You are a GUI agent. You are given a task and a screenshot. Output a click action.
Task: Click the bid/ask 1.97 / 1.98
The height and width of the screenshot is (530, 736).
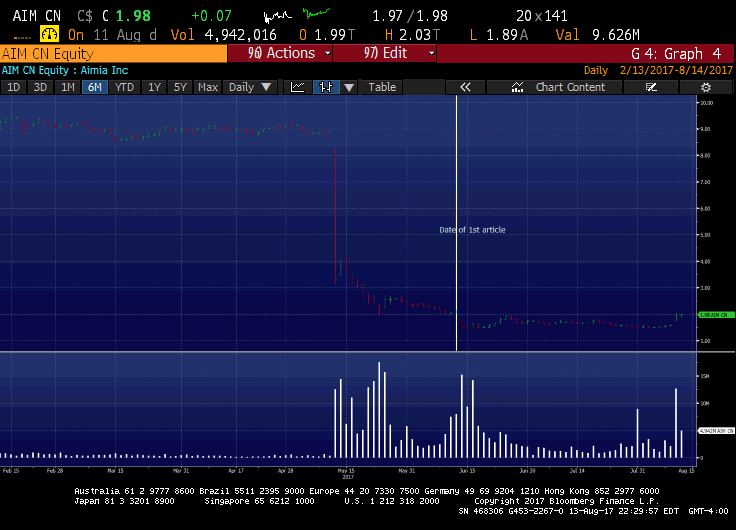tap(410, 16)
